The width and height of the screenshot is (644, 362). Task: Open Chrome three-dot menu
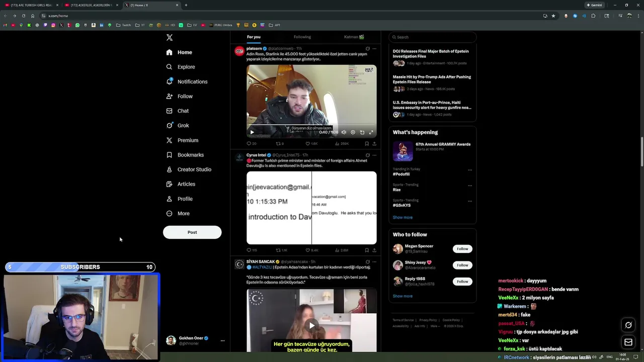(x=639, y=16)
